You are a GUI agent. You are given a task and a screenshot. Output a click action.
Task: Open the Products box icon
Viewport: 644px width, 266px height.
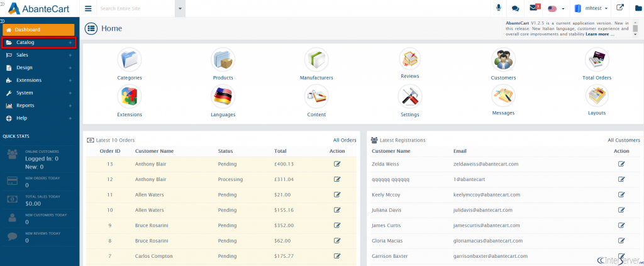[x=223, y=60]
